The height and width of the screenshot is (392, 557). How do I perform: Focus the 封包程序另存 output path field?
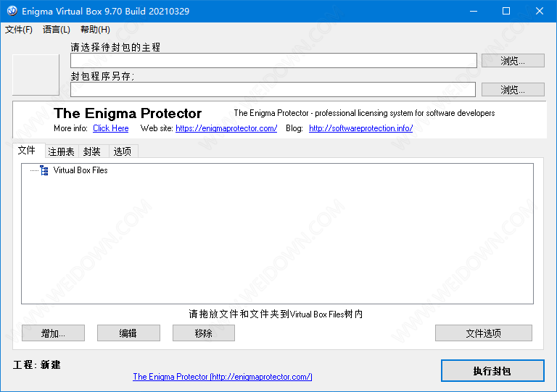(273, 89)
